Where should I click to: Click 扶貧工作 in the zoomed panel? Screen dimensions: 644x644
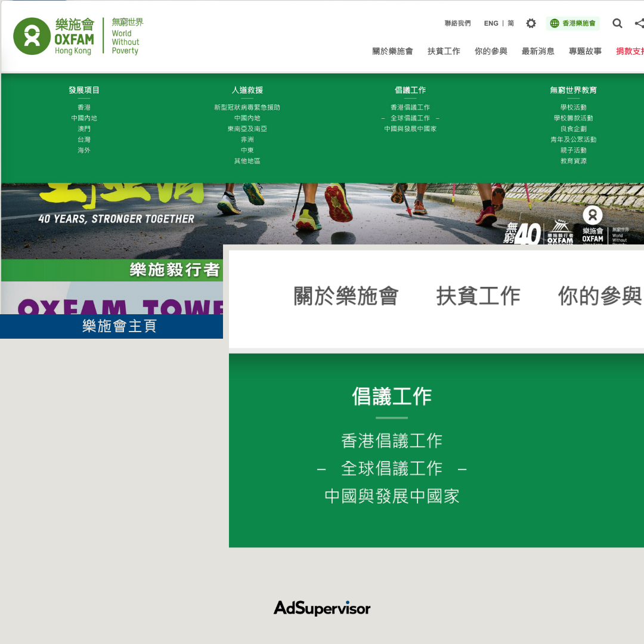pos(478,296)
